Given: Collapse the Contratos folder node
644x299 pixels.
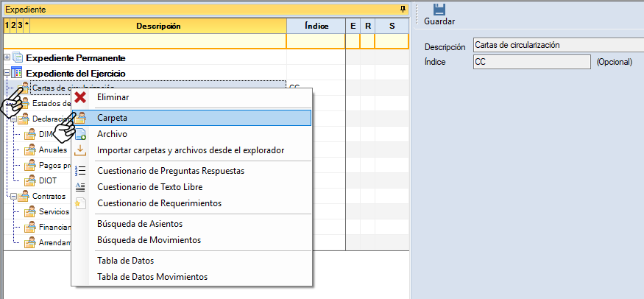Looking at the screenshot, I should pyautogui.click(x=13, y=196).
